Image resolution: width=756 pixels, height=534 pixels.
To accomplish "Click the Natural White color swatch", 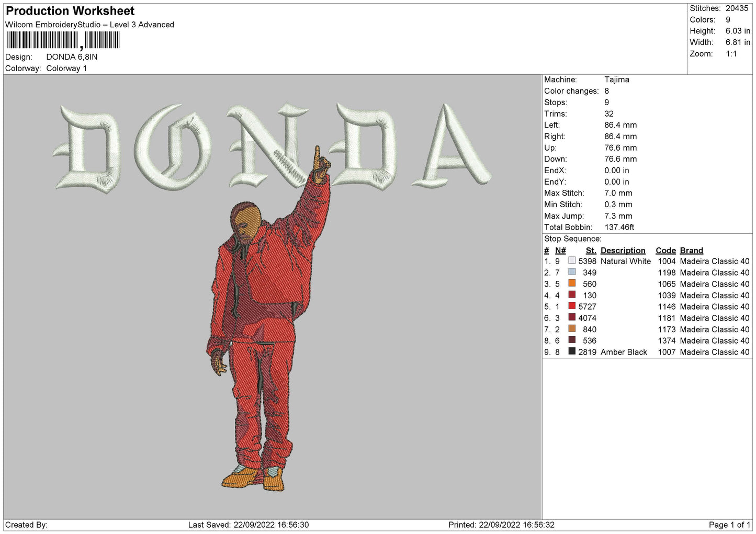I will [572, 260].
